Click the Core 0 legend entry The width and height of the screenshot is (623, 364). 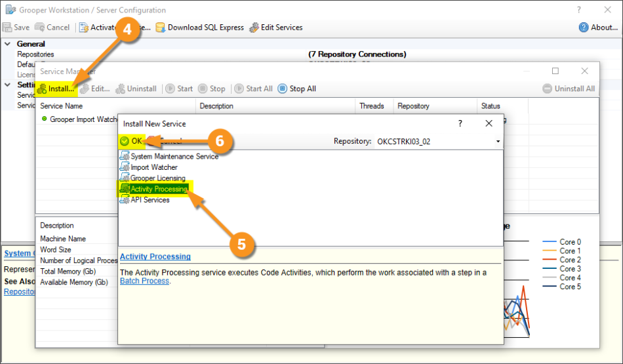click(561, 242)
